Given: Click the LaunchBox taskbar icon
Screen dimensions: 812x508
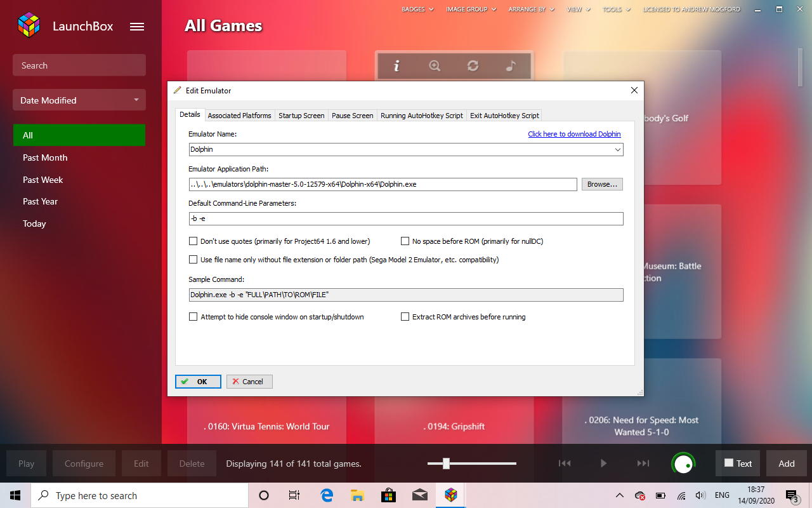Looking at the screenshot, I should [450, 495].
